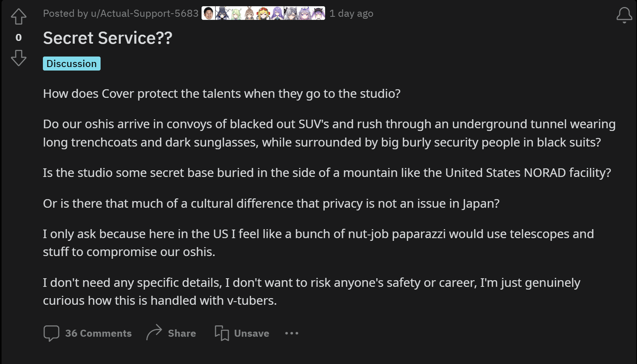Image resolution: width=637 pixels, height=364 pixels.
Task: Click the Unsave bookmark icon
Action: point(222,333)
